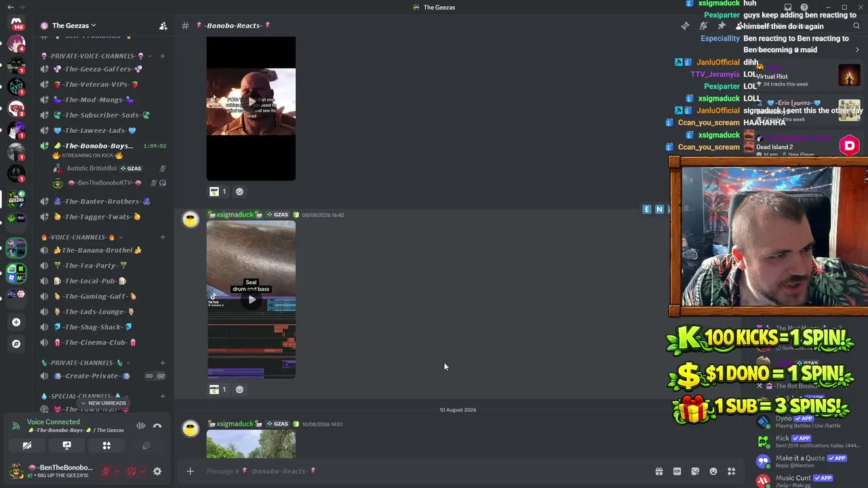Screen dimensions: 868x488
Task: Open the Help question mark icon
Action: tap(804, 7)
